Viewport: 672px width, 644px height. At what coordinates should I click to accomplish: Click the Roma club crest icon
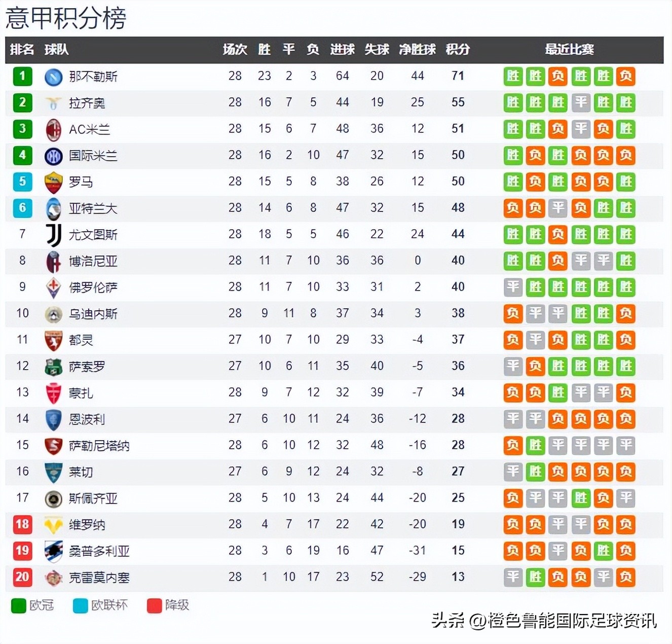(53, 183)
